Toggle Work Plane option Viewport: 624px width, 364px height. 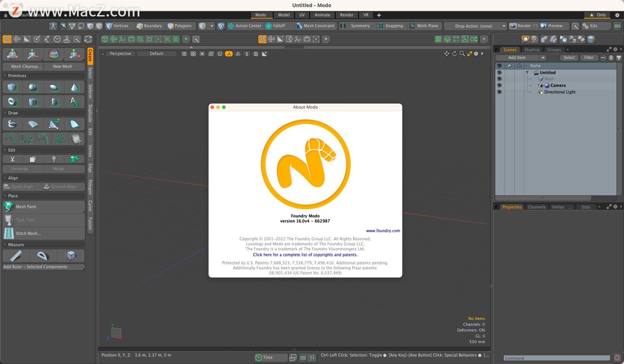point(424,26)
